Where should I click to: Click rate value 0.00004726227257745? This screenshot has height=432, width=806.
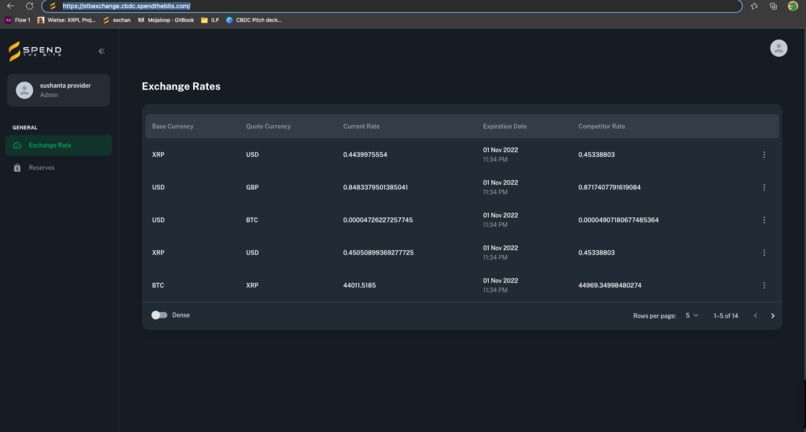(x=378, y=220)
